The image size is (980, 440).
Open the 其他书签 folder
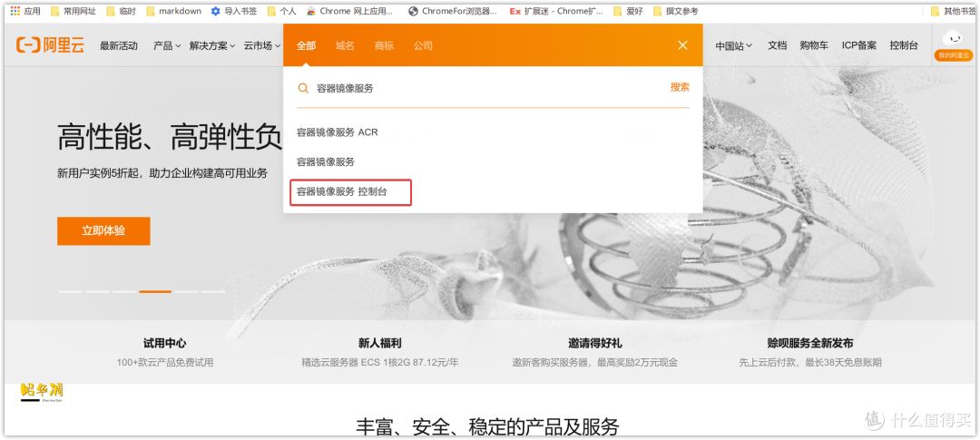coord(953,11)
